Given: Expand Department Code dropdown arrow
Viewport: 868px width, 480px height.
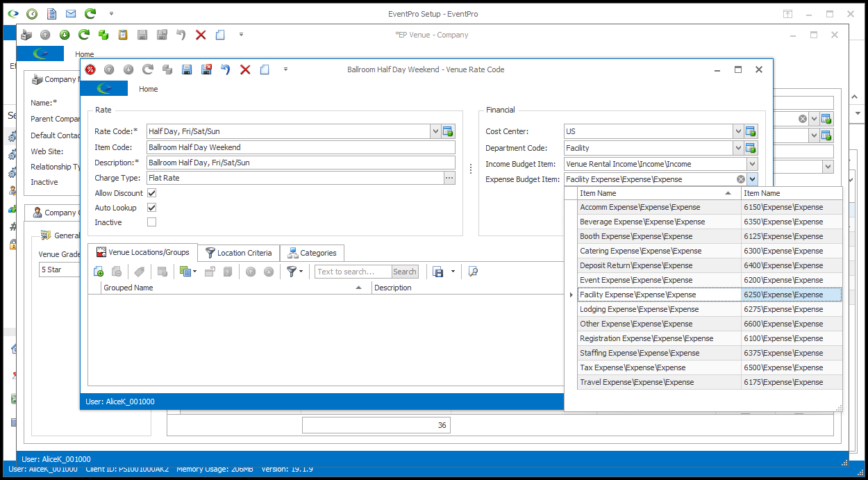Looking at the screenshot, I should (738, 148).
